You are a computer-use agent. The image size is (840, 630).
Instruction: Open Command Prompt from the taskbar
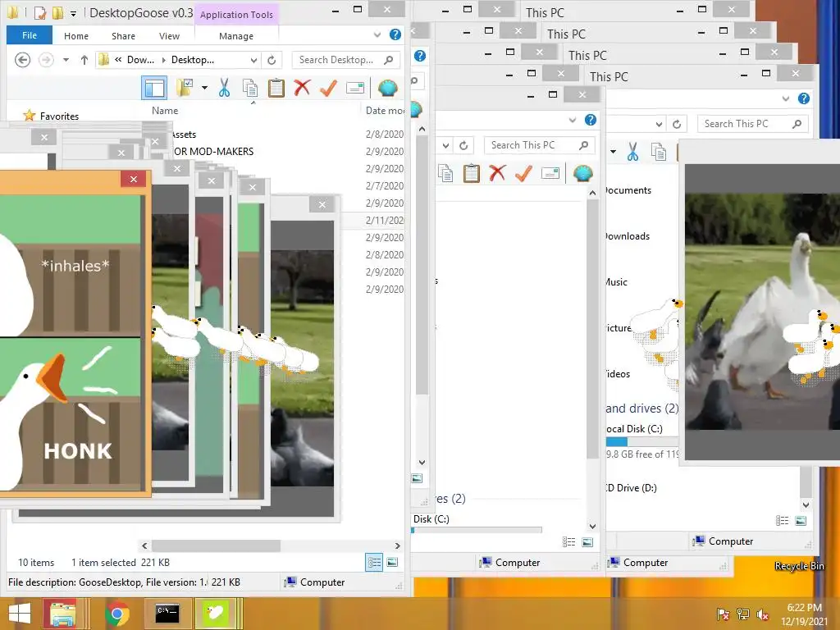(167, 614)
